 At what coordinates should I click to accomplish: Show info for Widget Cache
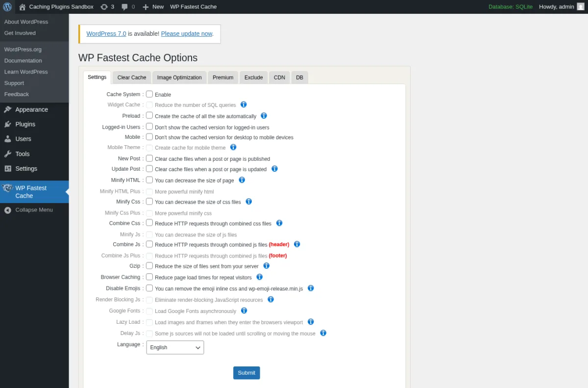click(244, 104)
